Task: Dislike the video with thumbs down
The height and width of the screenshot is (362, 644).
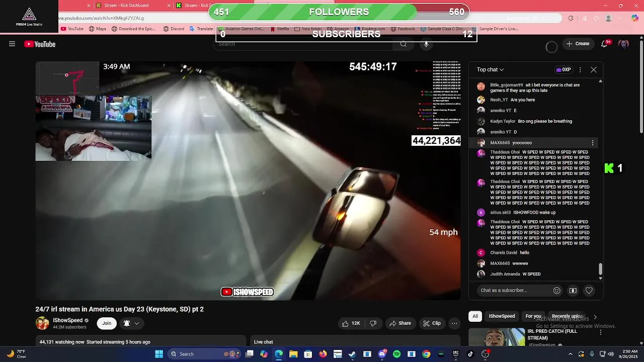Action: [373, 323]
